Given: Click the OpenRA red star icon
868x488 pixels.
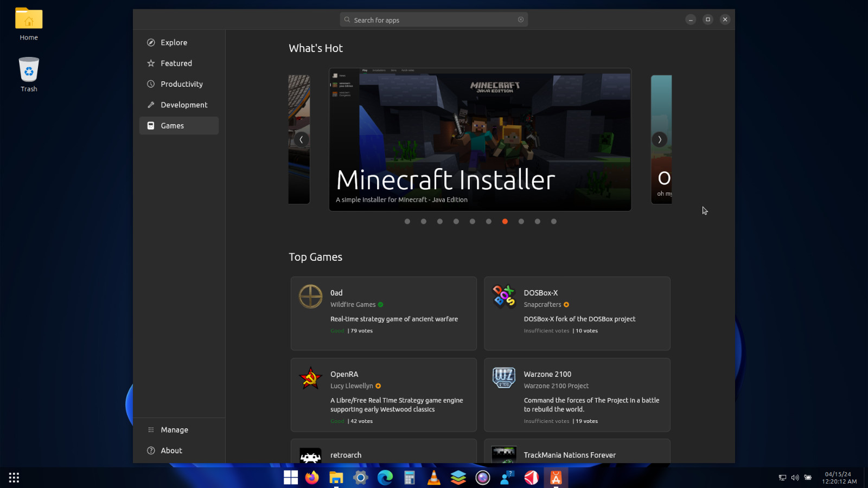Looking at the screenshot, I should point(311,378).
